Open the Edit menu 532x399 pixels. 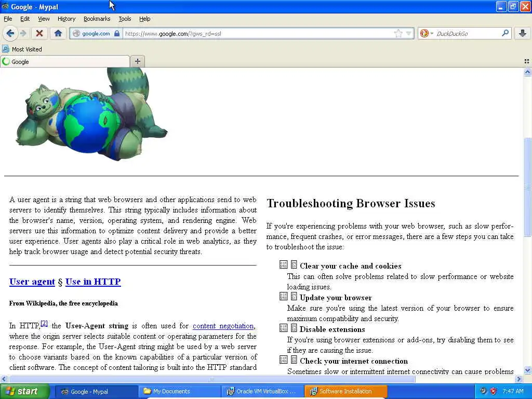(25, 19)
